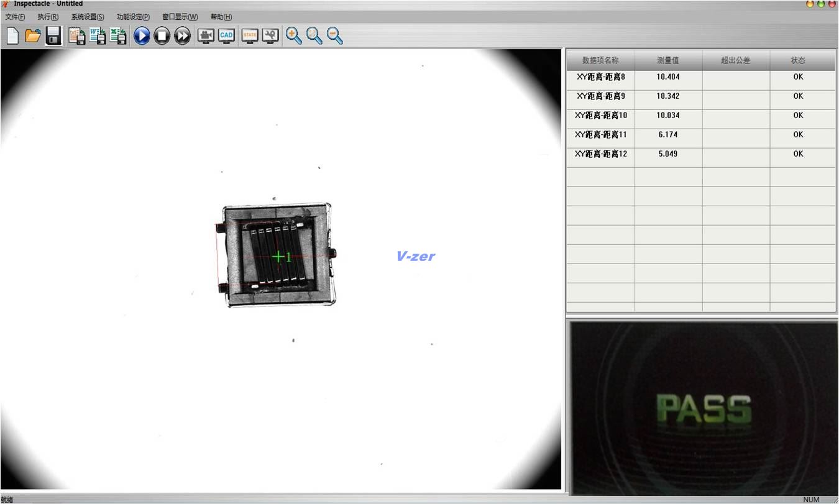Click the NUM indicator in status bar

click(811, 500)
